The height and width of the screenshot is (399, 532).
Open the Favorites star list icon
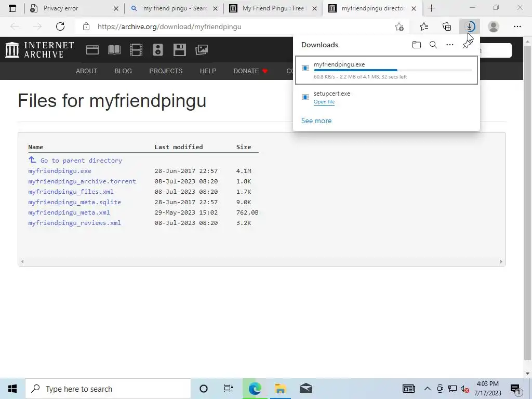click(424, 26)
